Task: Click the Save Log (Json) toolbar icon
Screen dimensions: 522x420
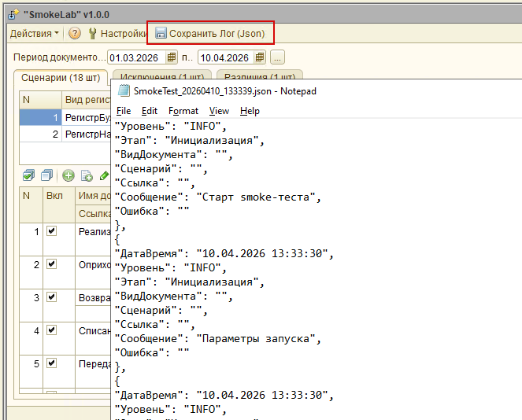Action: click(161, 33)
